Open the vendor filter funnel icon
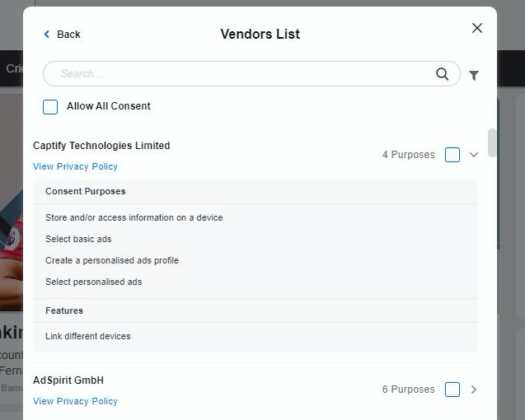The height and width of the screenshot is (420, 525). [x=474, y=75]
